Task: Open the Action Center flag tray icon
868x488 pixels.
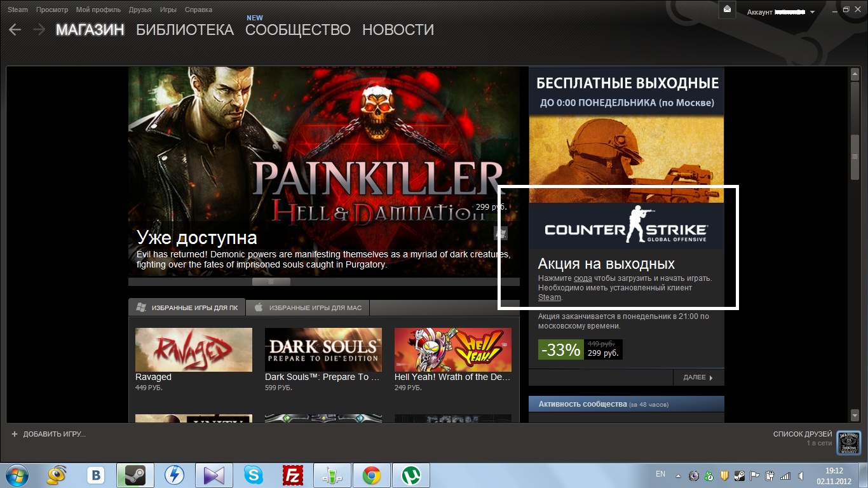Action: pyautogui.click(x=756, y=475)
